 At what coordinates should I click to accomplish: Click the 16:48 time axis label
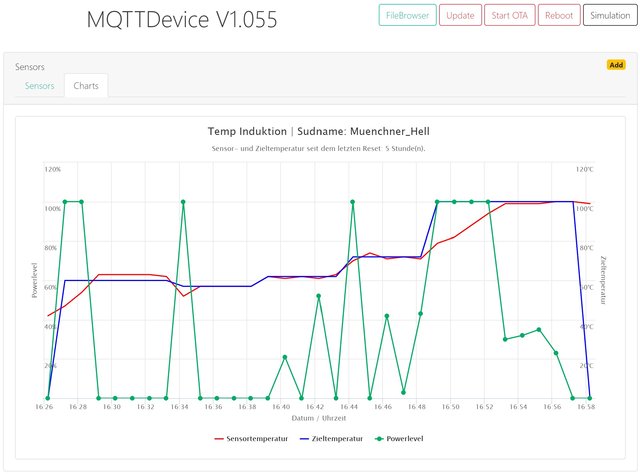tap(416, 407)
